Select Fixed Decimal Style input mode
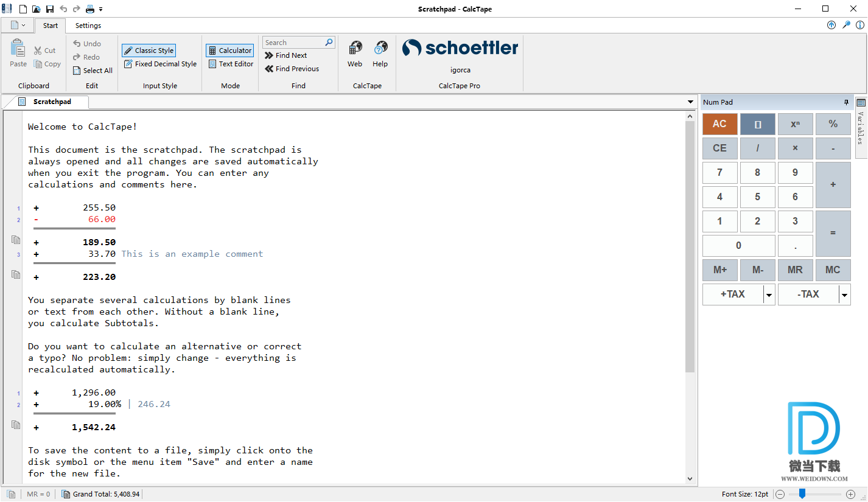The image size is (868, 502). pyautogui.click(x=160, y=64)
